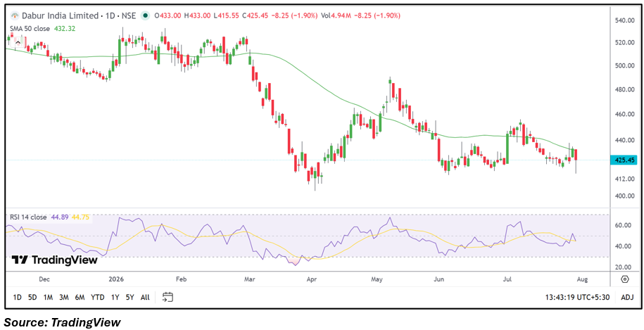Select the 1M date range

click(48, 297)
